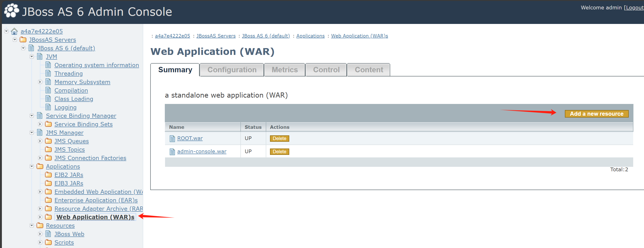Click the Add a new resource button
The image size is (644, 248).
596,114
